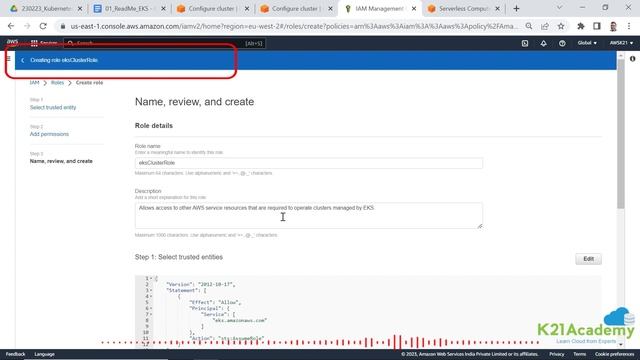This screenshot has height=360, width=640.
Task: Collapse the Principal fold arrow on line 6
Action: click(151, 308)
